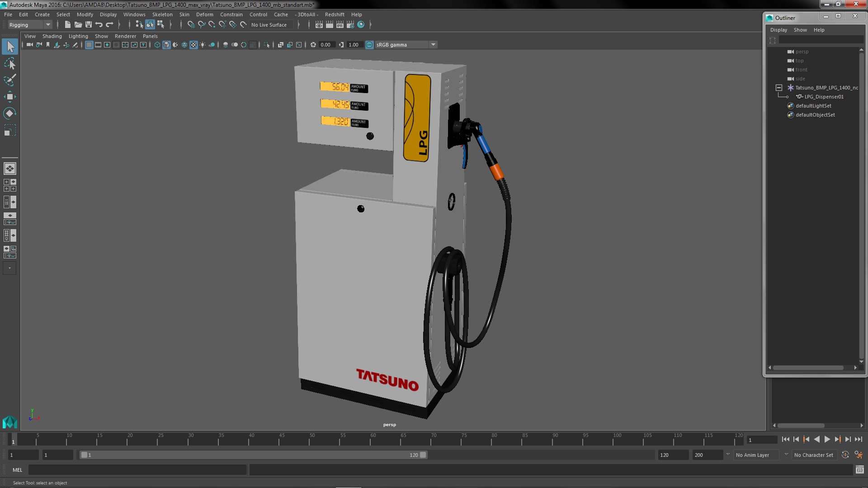
Task: Open the sRGB gamma dropdown
Action: click(406, 45)
